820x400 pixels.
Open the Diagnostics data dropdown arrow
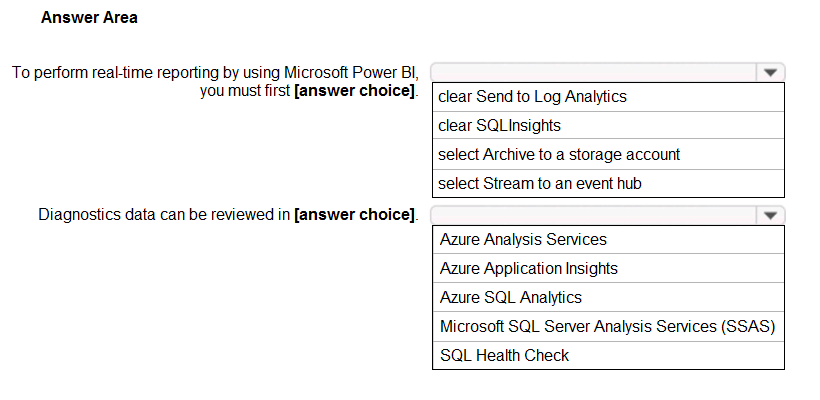(x=770, y=215)
